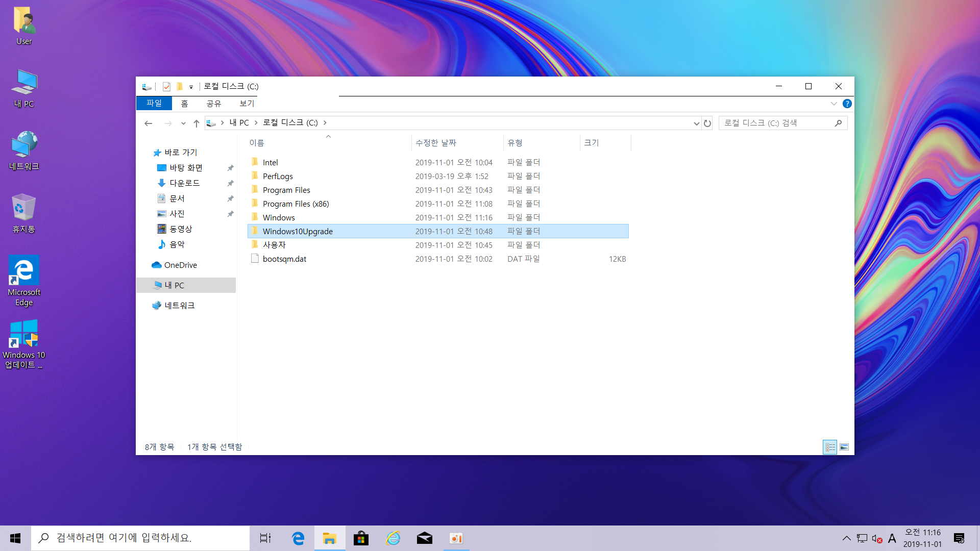Open Recycle Bin on the desktop
This screenshot has height=551, width=980.
(23, 213)
